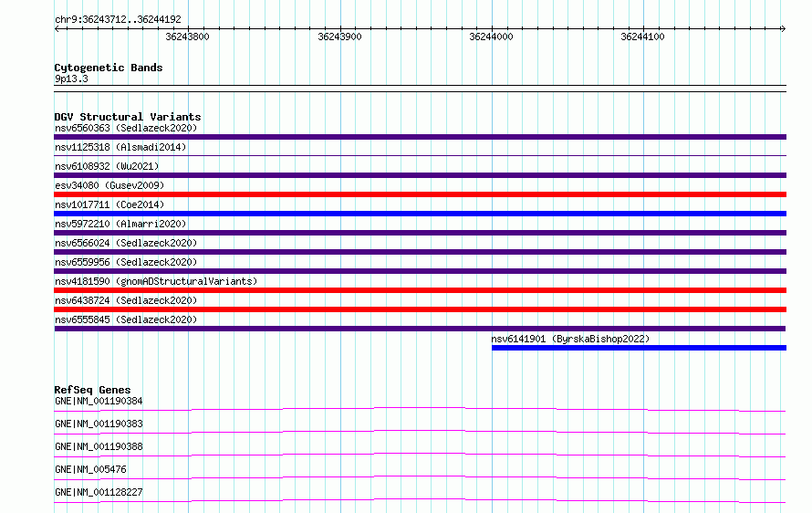This screenshot has height=513, width=812.
Task: Click ruler position 36243800
Action: coord(187,37)
